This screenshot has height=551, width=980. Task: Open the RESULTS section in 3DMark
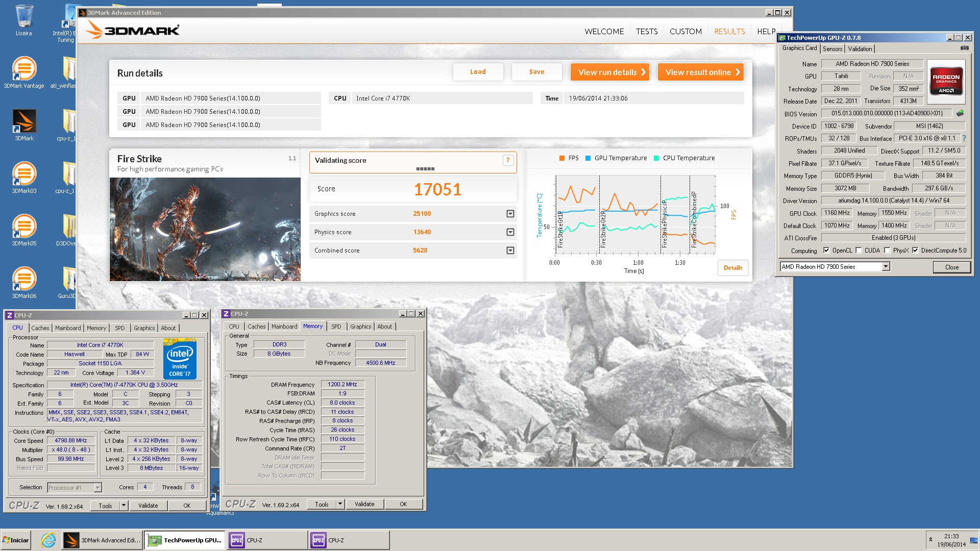coord(729,31)
